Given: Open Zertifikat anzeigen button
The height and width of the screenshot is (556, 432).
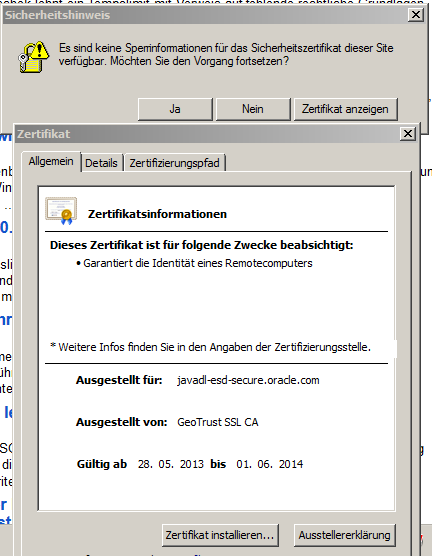Looking at the screenshot, I should click(345, 109).
